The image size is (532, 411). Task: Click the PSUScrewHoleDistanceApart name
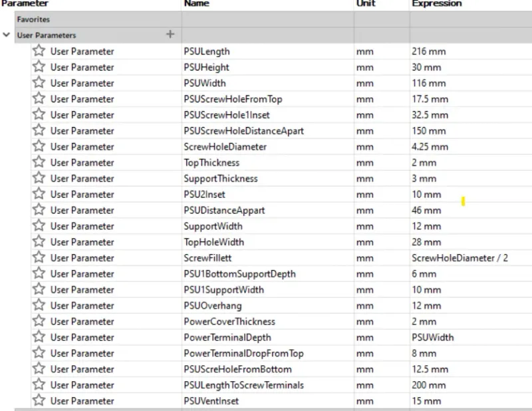coord(243,131)
